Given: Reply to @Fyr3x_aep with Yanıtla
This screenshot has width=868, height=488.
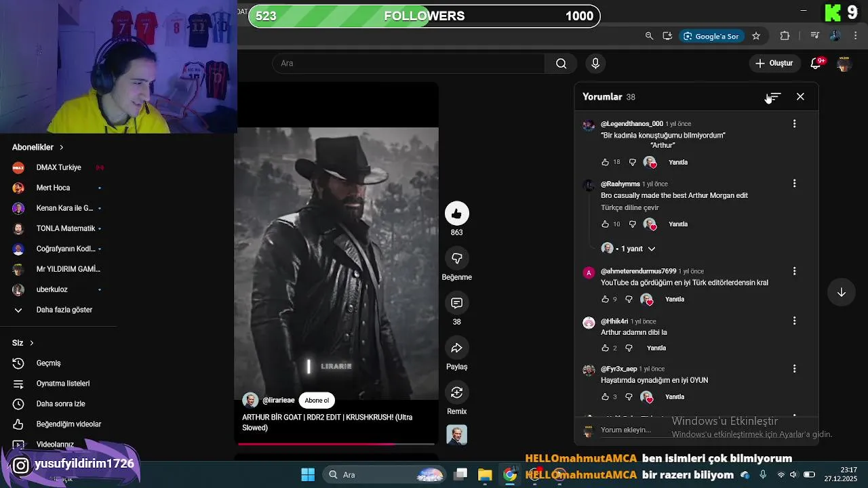Looking at the screenshot, I should point(675,396).
